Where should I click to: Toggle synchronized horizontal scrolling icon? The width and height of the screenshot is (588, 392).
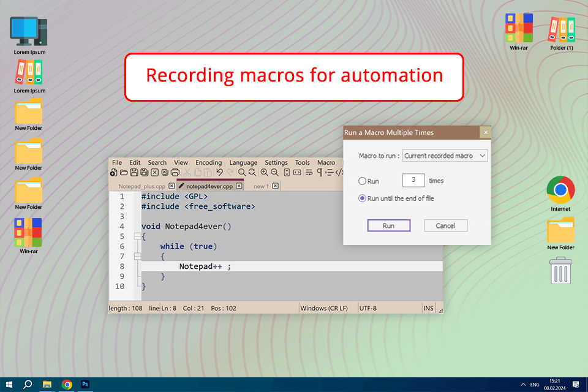(x=297, y=173)
